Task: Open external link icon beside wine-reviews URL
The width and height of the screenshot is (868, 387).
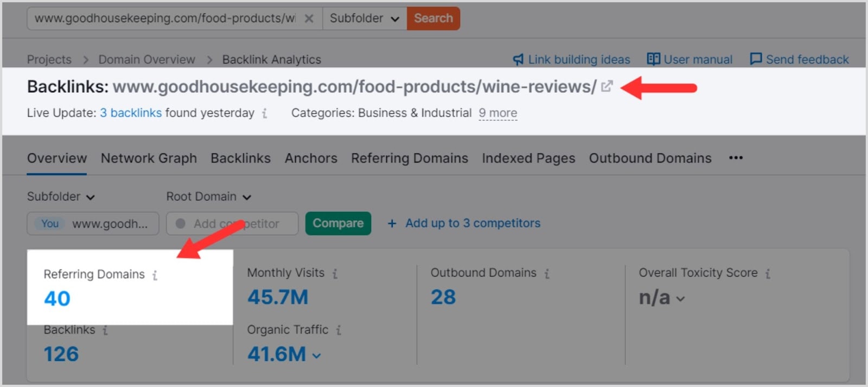Action: coord(607,87)
